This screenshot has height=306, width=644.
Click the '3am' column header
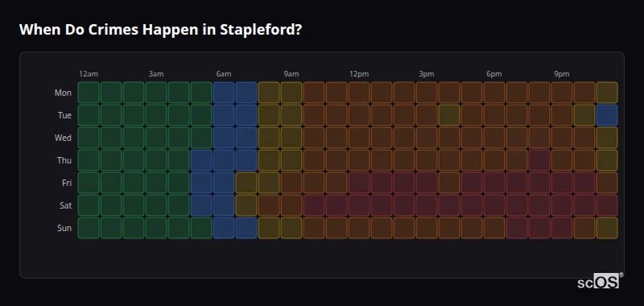tap(156, 74)
